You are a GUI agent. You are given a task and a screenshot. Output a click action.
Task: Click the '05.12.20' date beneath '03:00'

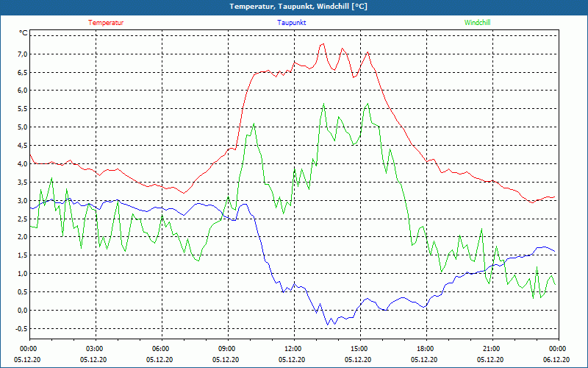pyautogui.click(x=93, y=359)
